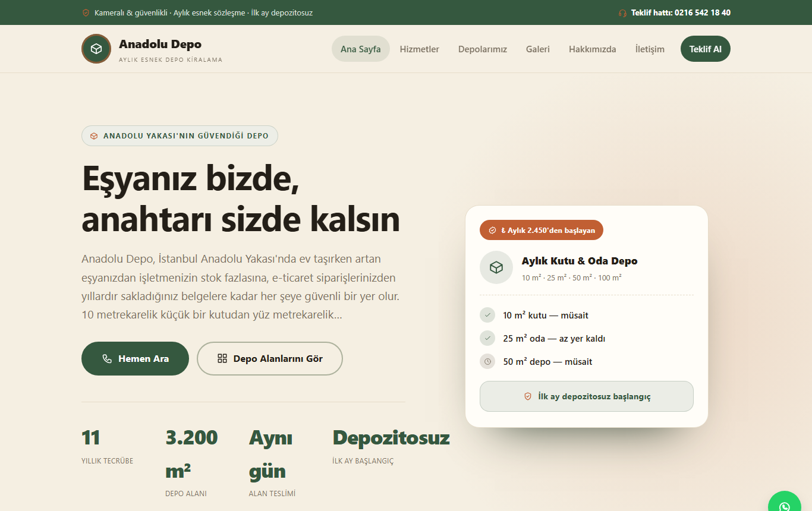Click the round box icon beside Aylık Kutu & Oda Depo
Image resolution: width=812 pixels, height=511 pixels.
pyautogui.click(x=496, y=267)
